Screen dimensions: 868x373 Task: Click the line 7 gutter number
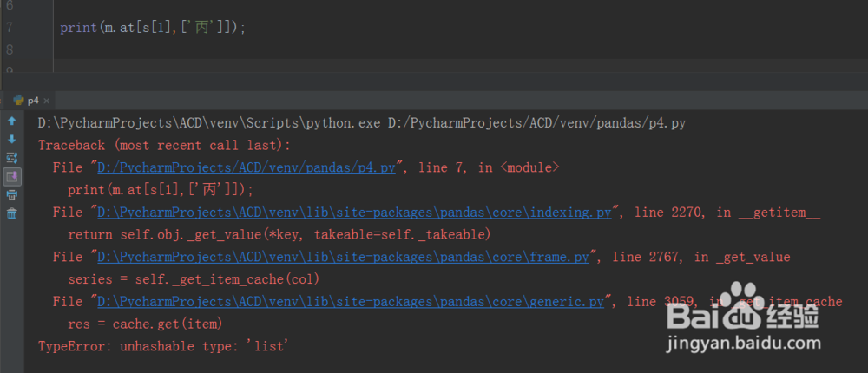click(x=10, y=28)
